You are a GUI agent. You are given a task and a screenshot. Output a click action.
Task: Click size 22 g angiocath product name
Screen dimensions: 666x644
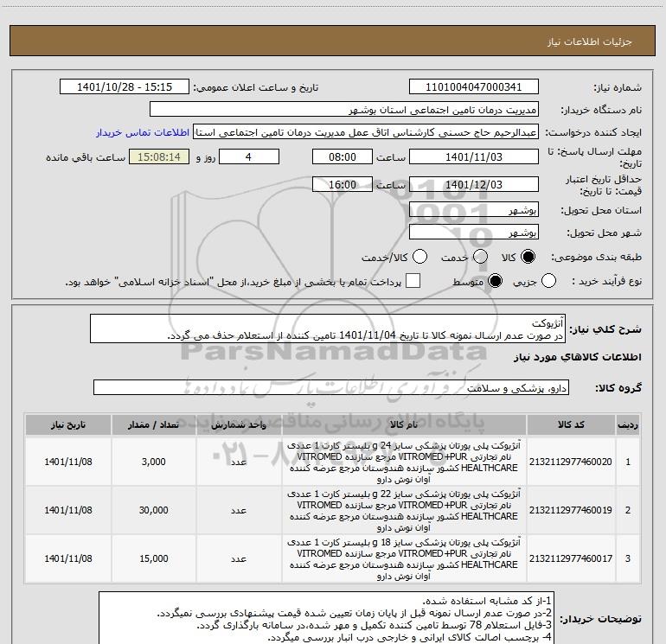pos(404,510)
